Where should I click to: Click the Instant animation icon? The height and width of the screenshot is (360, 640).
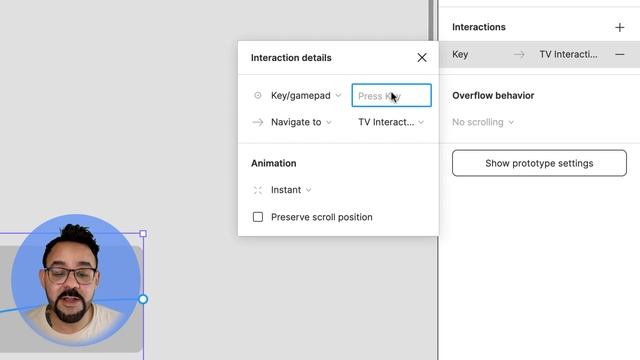[258, 190]
